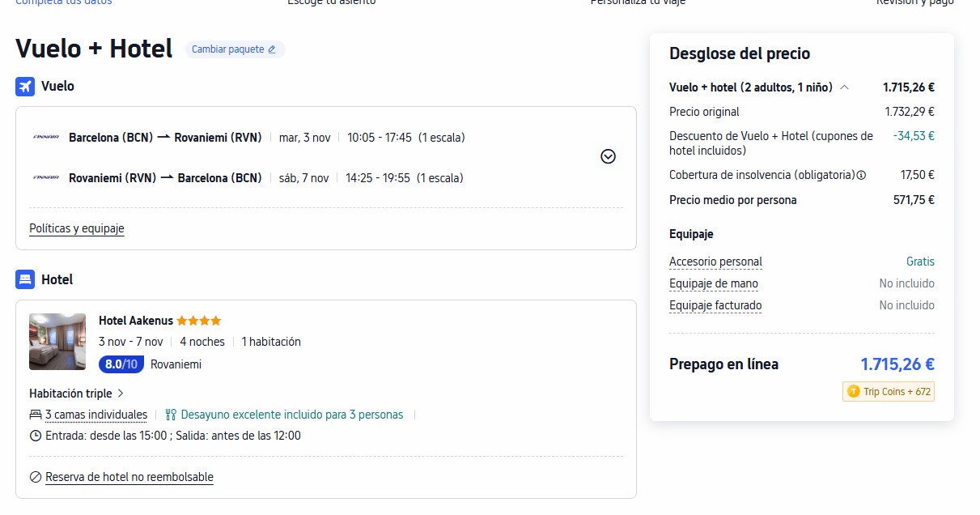Click the Cambiar paquete button

[235, 49]
